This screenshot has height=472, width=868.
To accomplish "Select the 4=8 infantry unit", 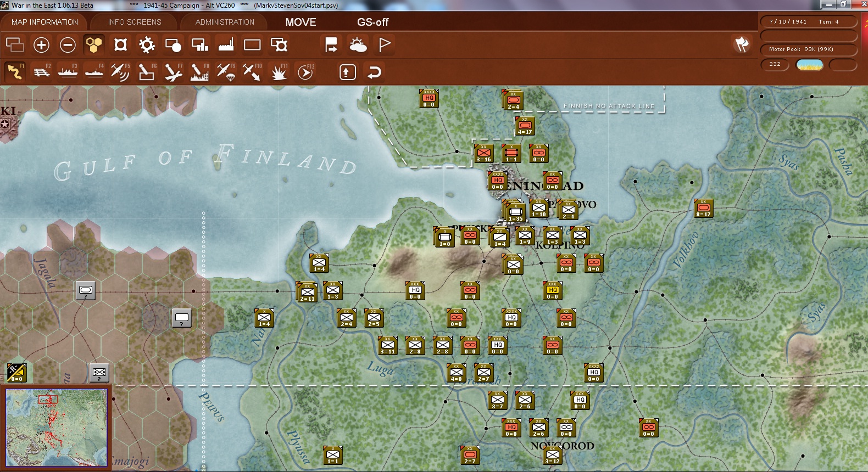I will 457,373.
